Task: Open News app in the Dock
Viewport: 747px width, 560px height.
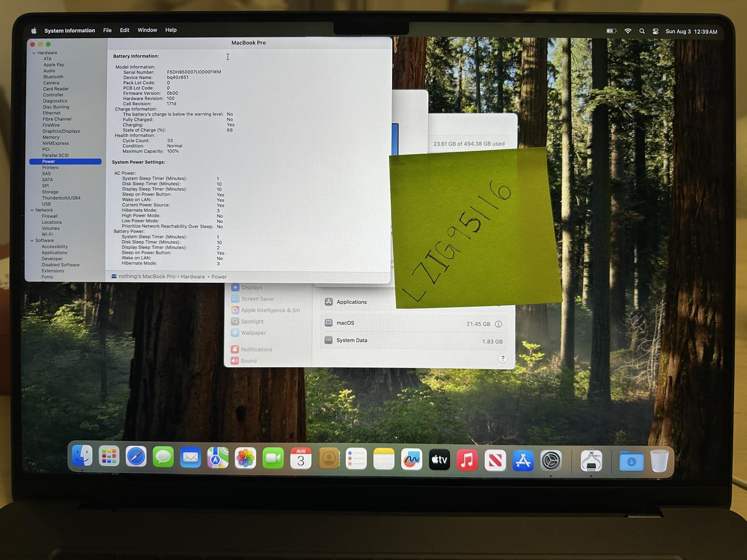Action: (x=495, y=460)
